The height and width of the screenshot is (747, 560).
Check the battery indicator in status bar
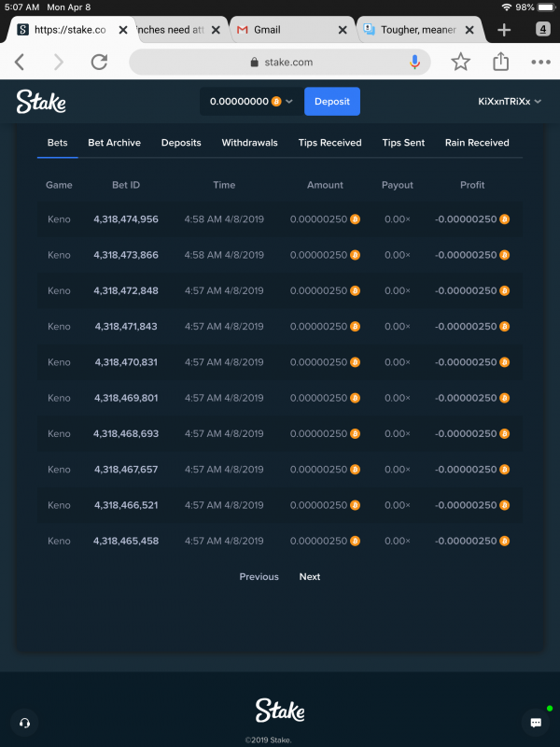546,7
